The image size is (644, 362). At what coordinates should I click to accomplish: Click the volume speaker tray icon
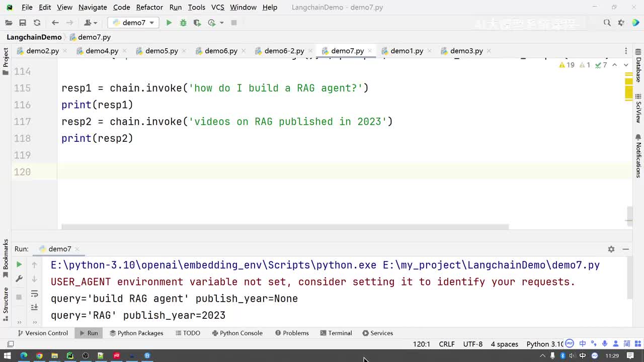[573, 356]
